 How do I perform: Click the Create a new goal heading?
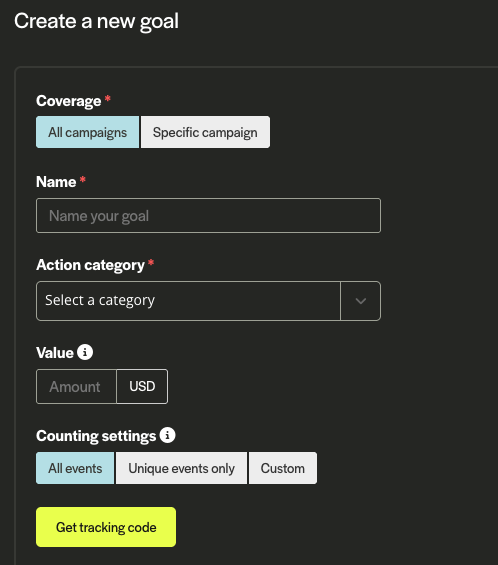tap(96, 21)
